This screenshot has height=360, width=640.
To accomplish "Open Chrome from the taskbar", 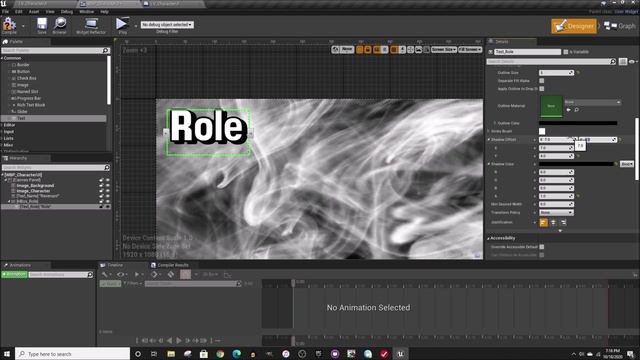I will 220,354.
